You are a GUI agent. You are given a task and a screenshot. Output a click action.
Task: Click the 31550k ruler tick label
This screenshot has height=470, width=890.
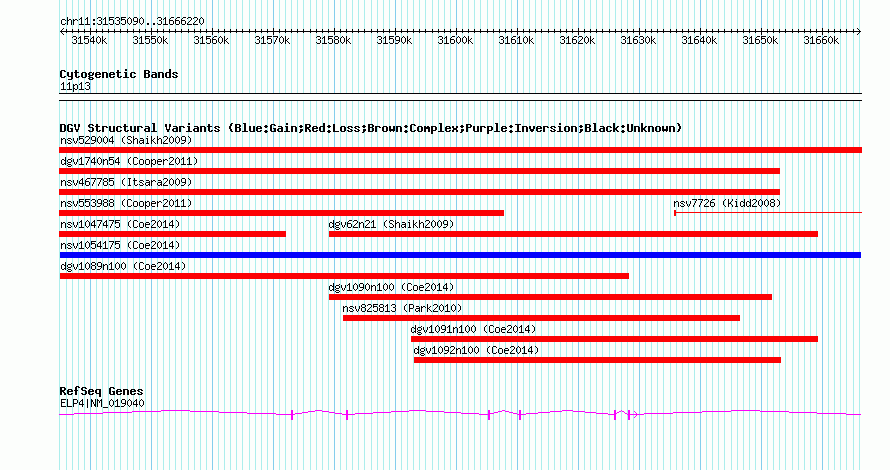pyautogui.click(x=150, y=40)
